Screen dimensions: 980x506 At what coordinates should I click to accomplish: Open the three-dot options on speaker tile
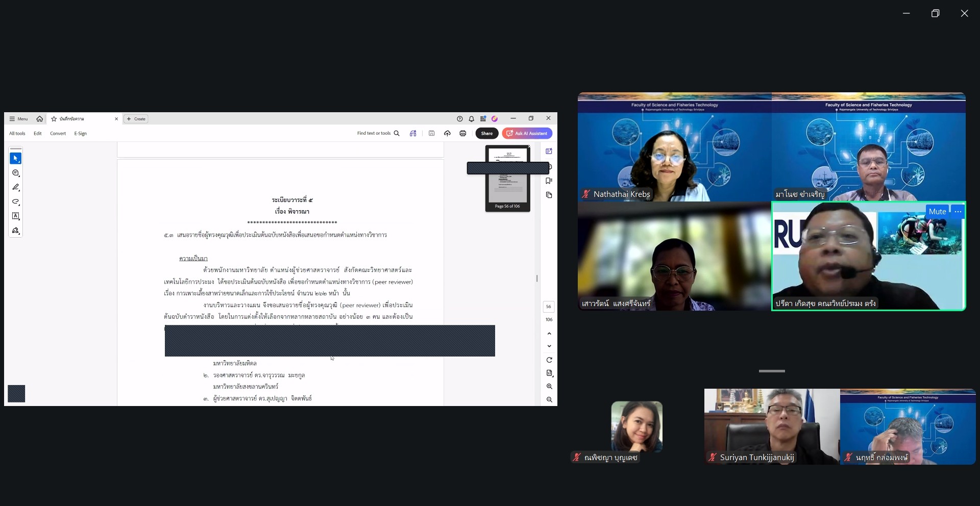[958, 212]
